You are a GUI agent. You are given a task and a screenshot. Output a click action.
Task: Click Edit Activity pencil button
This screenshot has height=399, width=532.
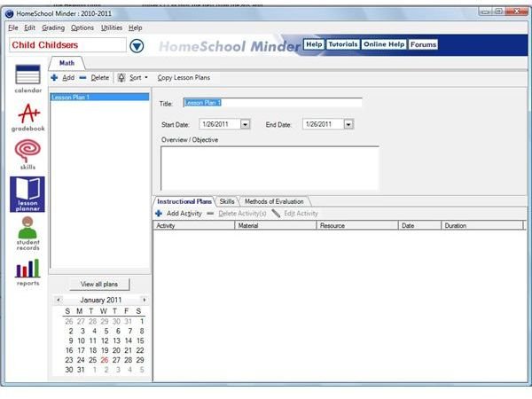[295, 214]
